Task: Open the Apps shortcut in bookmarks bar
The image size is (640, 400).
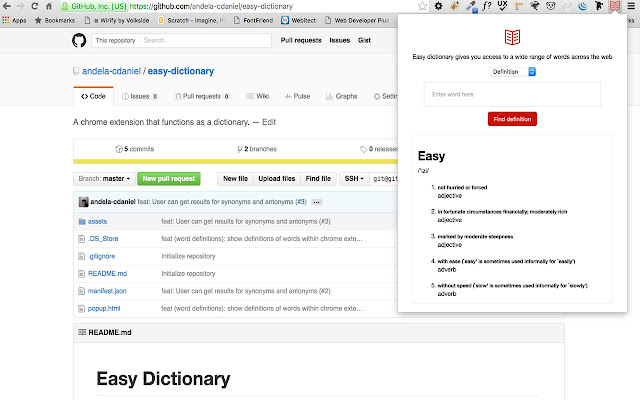Action: pyautogui.click(x=14, y=20)
